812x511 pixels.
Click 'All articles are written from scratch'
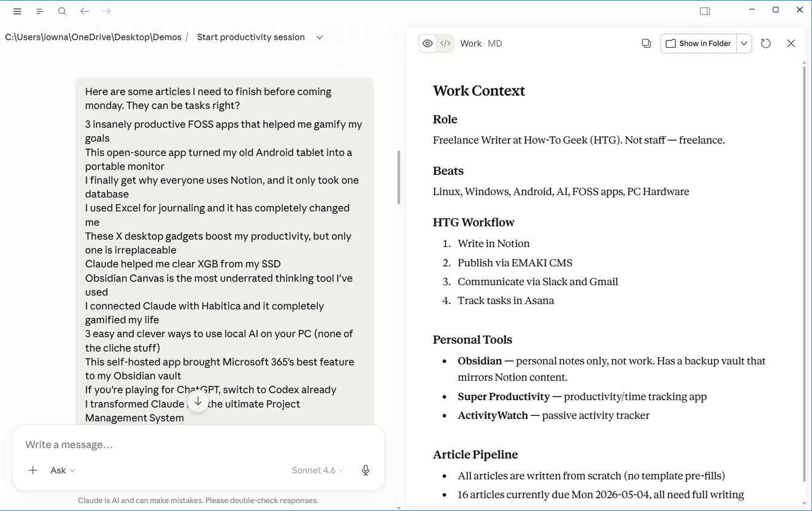[591, 476]
